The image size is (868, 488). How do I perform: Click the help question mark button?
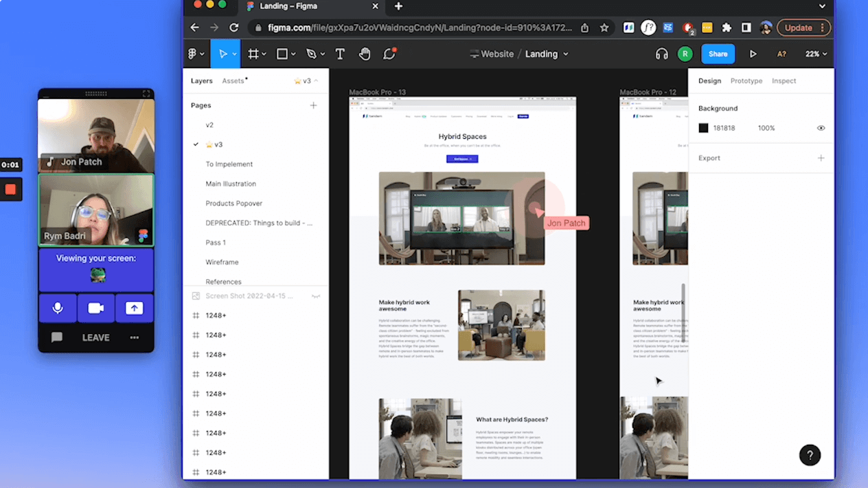point(810,455)
